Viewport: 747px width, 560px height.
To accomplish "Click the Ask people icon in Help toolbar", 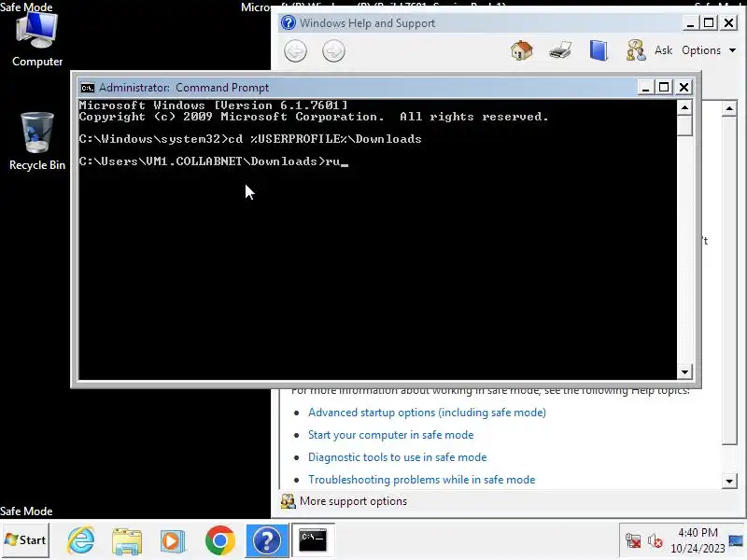I will 636,50.
